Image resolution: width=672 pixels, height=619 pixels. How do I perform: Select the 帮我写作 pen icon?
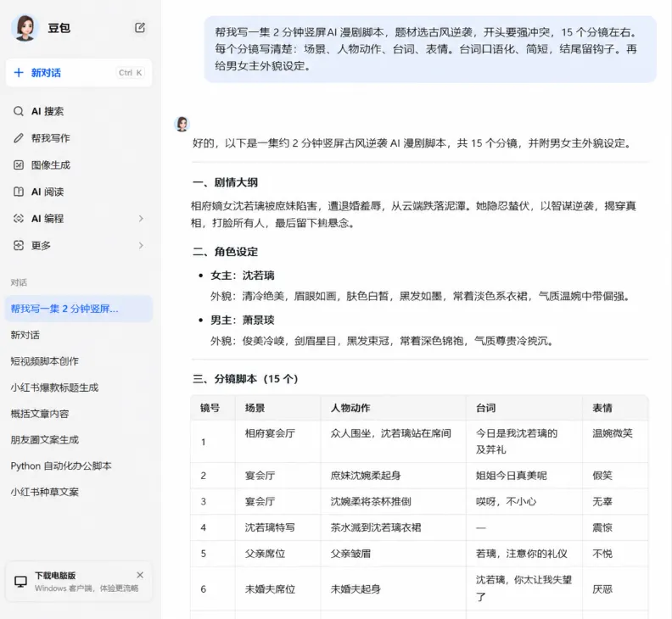click(x=19, y=138)
